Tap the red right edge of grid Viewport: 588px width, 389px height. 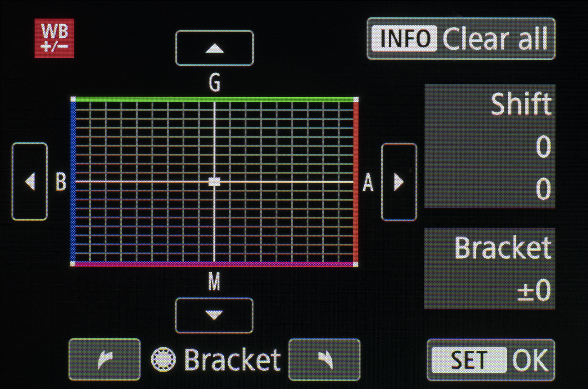(356, 181)
